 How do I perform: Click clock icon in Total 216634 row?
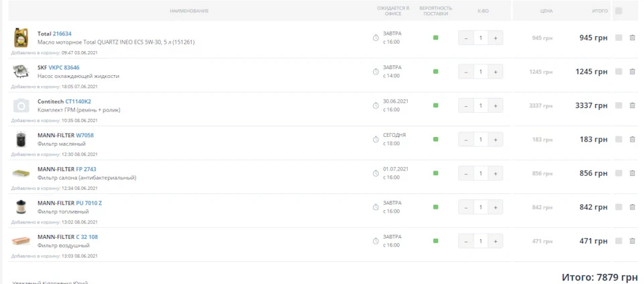point(376,38)
